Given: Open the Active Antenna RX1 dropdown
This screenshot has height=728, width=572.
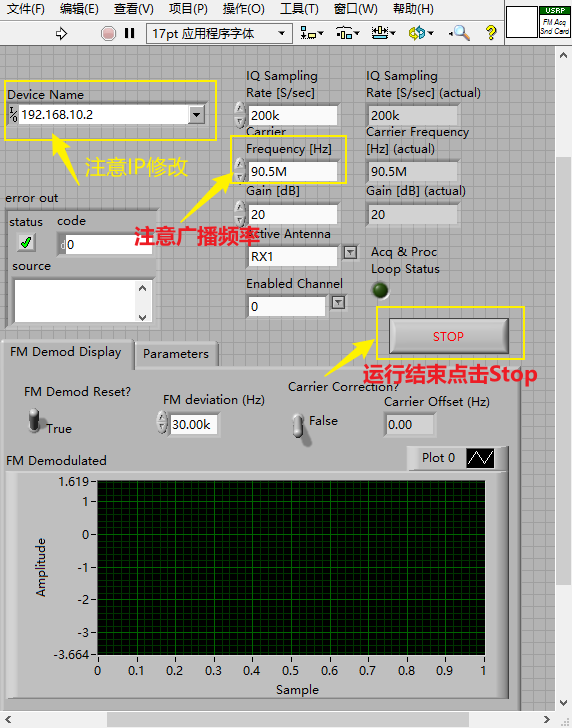Looking at the screenshot, I should click(350, 252).
